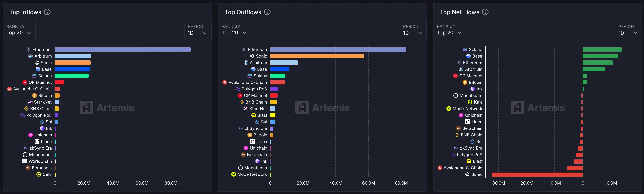Click Avalanche C-Chain icon in Top Inflows
The height and width of the screenshot is (194, 644).
click(x=9, y=89)
